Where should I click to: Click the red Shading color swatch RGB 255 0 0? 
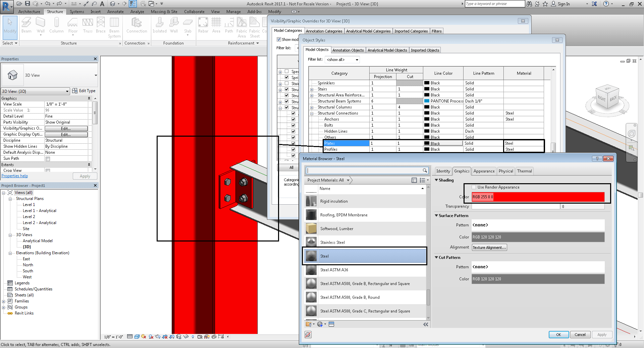pyautogui.click(x=538, y=197)
